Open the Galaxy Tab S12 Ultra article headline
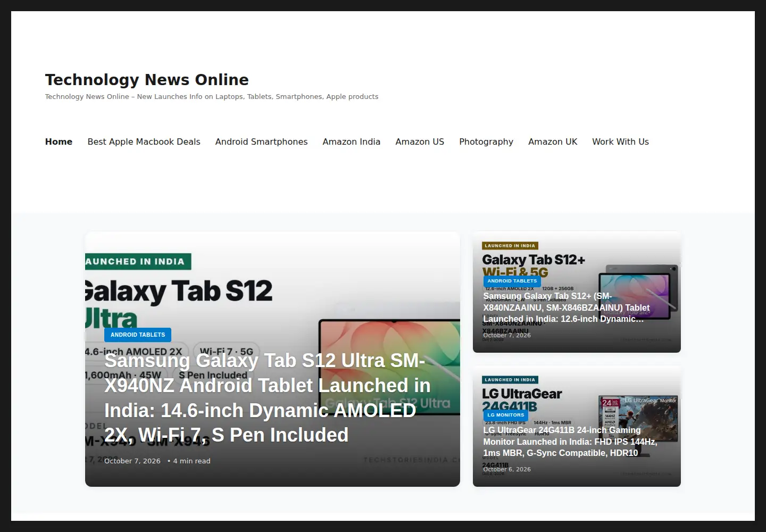 pos(267,398)
